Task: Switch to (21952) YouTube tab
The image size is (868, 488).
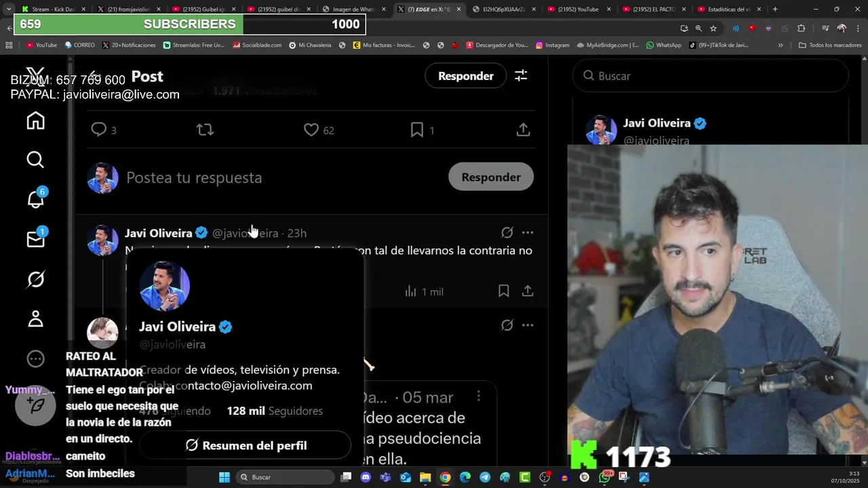Action: click(579, 9)
